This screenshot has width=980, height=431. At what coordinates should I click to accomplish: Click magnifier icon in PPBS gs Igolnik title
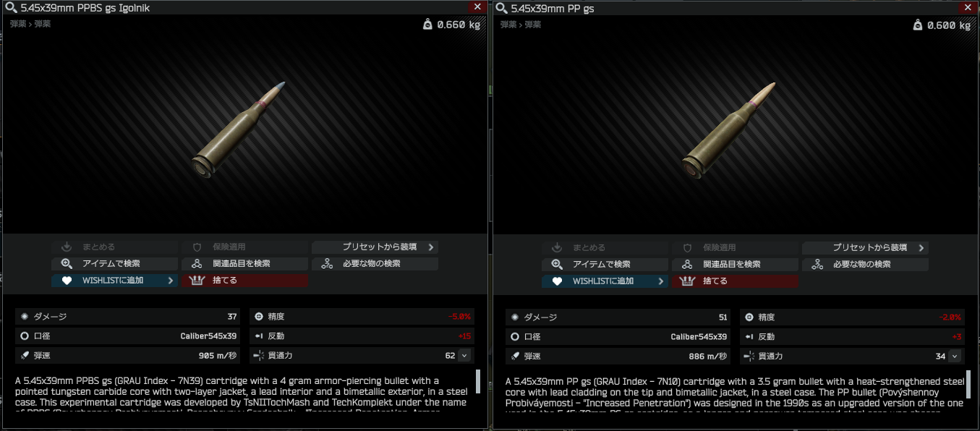[10, 8]
